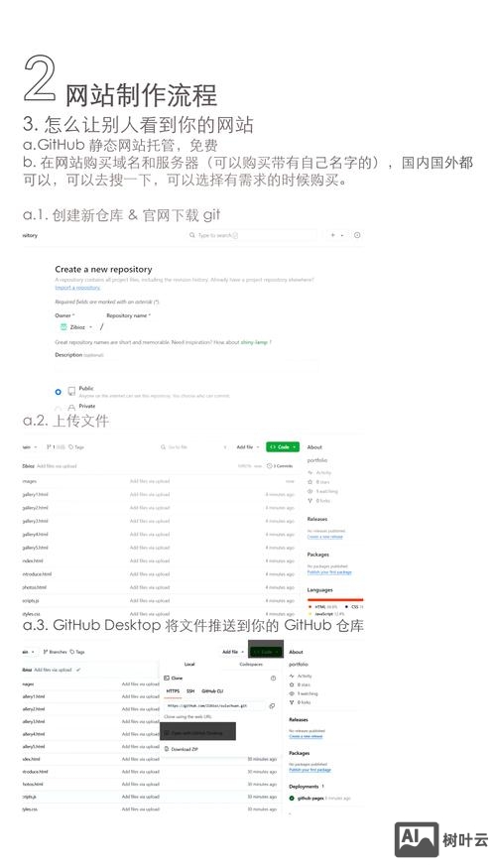The width and height of the screenshot is (496, 868).
Task: Click the commit check mark in a.3 screenshot
Action: coord(78,670)
